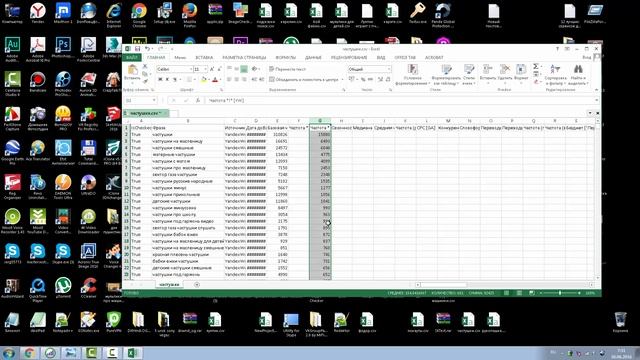The width and height of the screenshot is (640, 360).
Task: Toggle Italic formatting (К)
Action: pyautogui.click(x=167, y=80)
